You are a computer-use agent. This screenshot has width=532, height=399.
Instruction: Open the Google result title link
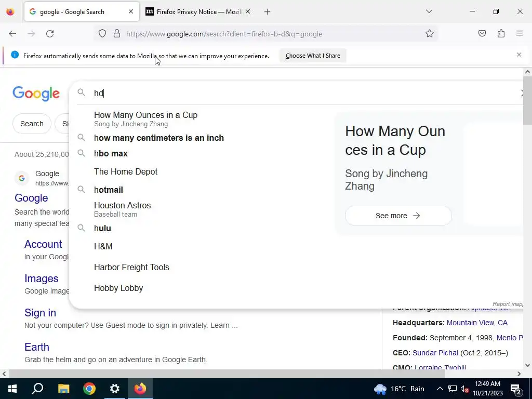point(31,198)
